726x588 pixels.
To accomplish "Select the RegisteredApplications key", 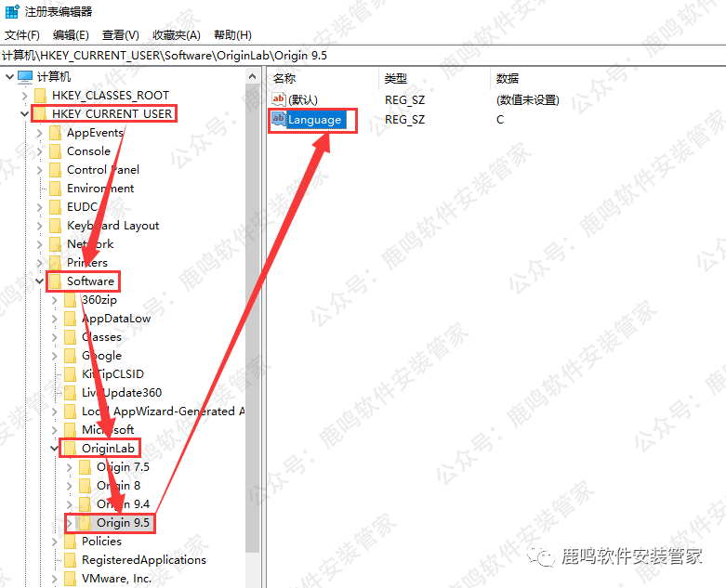I will [x=143, y=560].
